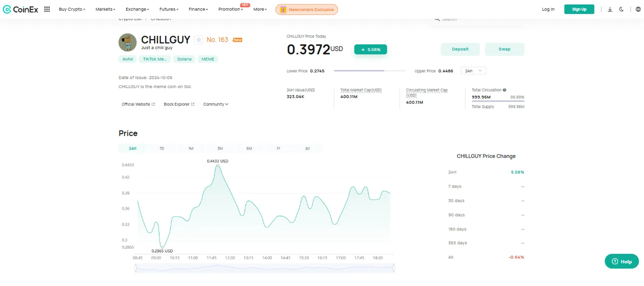Click the Circulating Market Cap label
Viewport: 644px width, 286px height.
427,93
